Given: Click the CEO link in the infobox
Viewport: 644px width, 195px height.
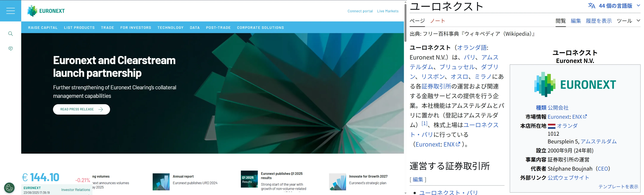Looking at the screenshot, I should (x=603, y=169).
